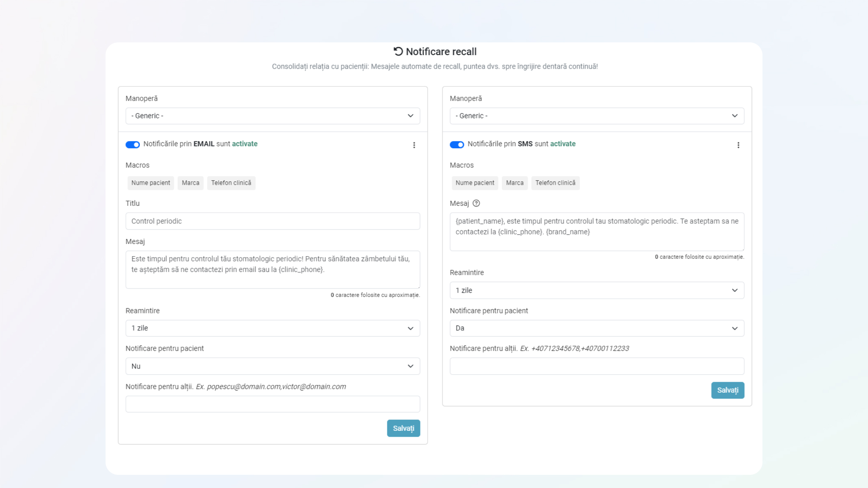Click the recall icon beside Notificare recall title
This screenshot has width=868, height=488.
pyautogui.click(x=398, y=51)
